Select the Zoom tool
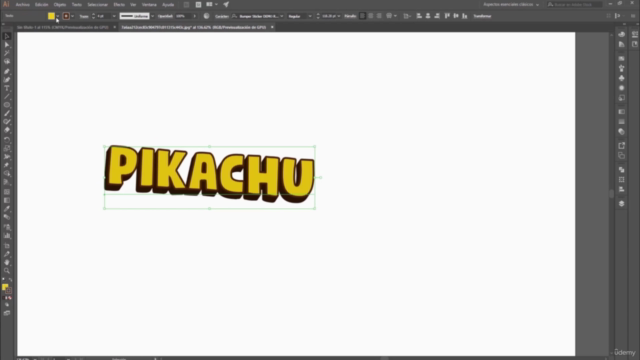The height and width of the screenshot is (360, 640). pos(7,271)
